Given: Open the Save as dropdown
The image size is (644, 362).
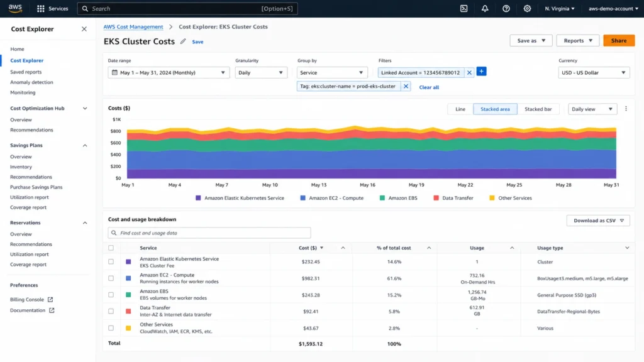Looking at the screenshot, I should 531,41.
